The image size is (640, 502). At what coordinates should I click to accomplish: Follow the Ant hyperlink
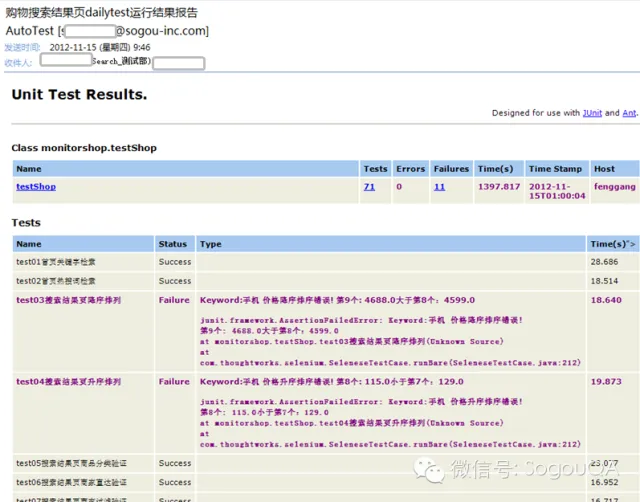629,113
